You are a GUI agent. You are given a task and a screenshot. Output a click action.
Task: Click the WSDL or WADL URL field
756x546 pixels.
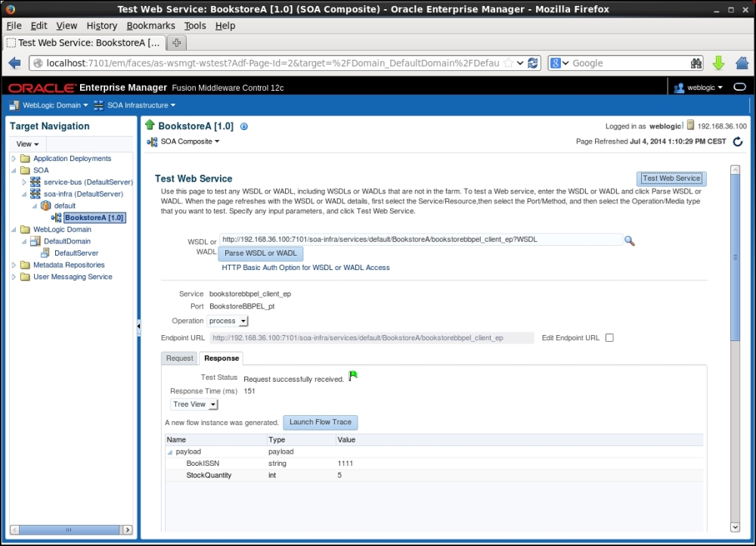421,239
